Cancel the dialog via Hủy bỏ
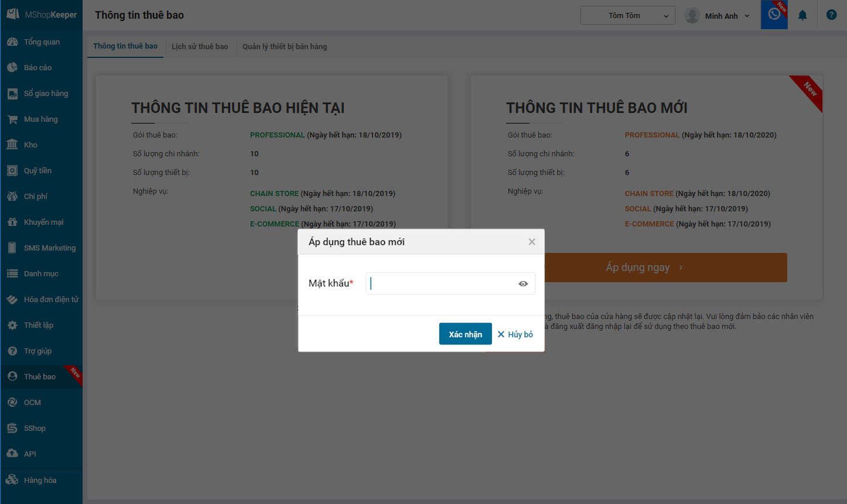 (515, 334)
